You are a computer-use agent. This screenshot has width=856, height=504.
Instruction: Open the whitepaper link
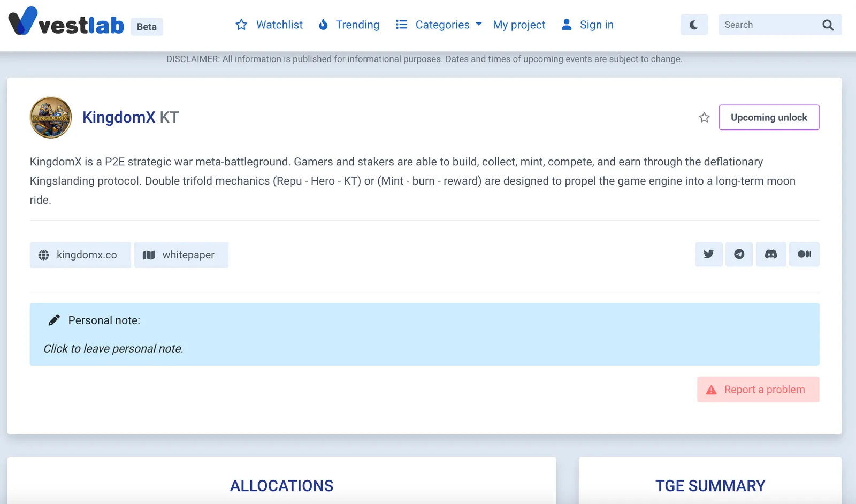[181, 255]
